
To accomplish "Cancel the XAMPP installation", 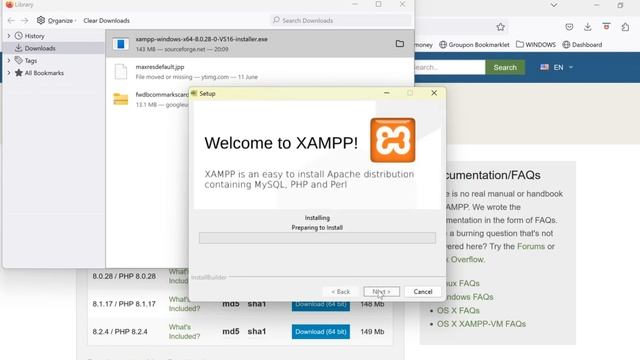I will (422, 291).
